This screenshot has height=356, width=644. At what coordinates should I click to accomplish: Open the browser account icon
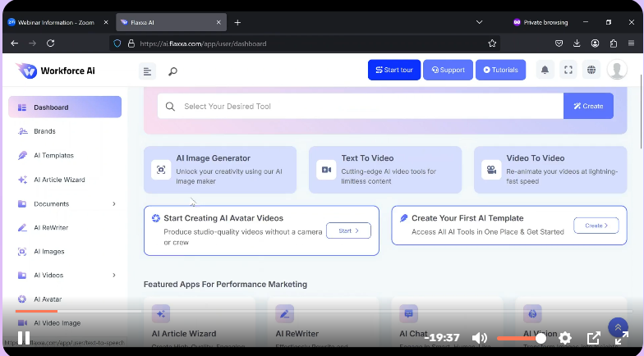[x=595, y=43]
